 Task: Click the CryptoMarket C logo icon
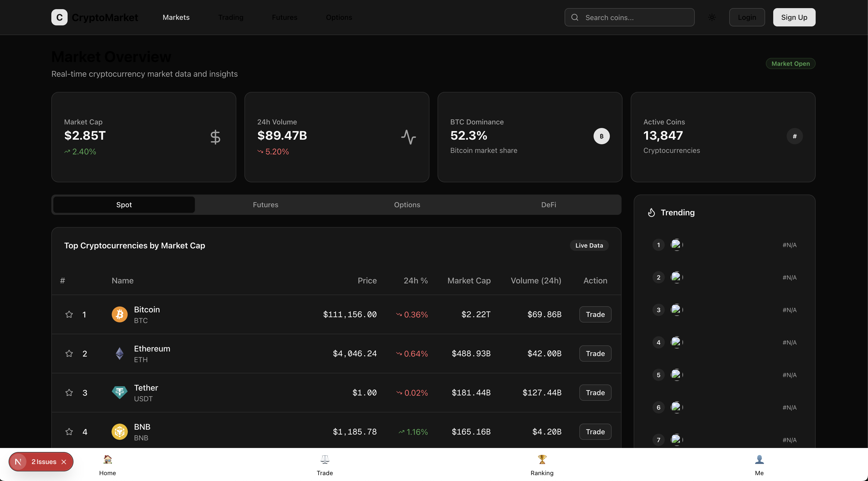pos(59,17)
